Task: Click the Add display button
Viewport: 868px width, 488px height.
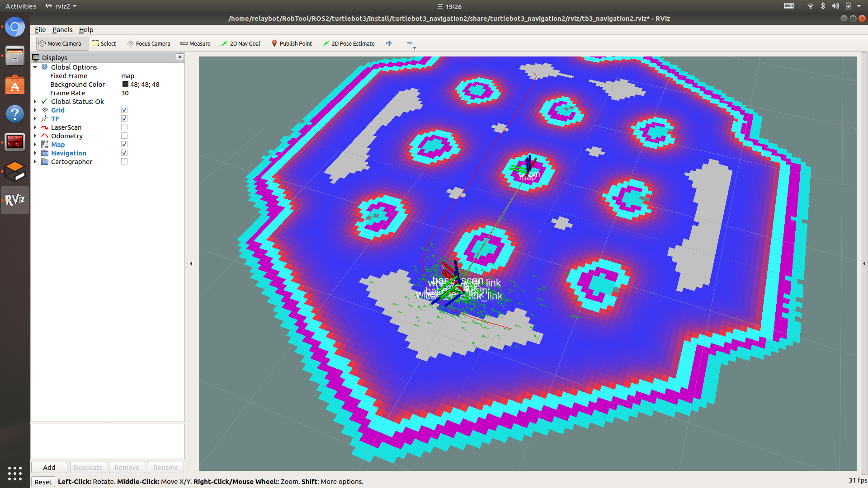Action: (x=49, y=467)
